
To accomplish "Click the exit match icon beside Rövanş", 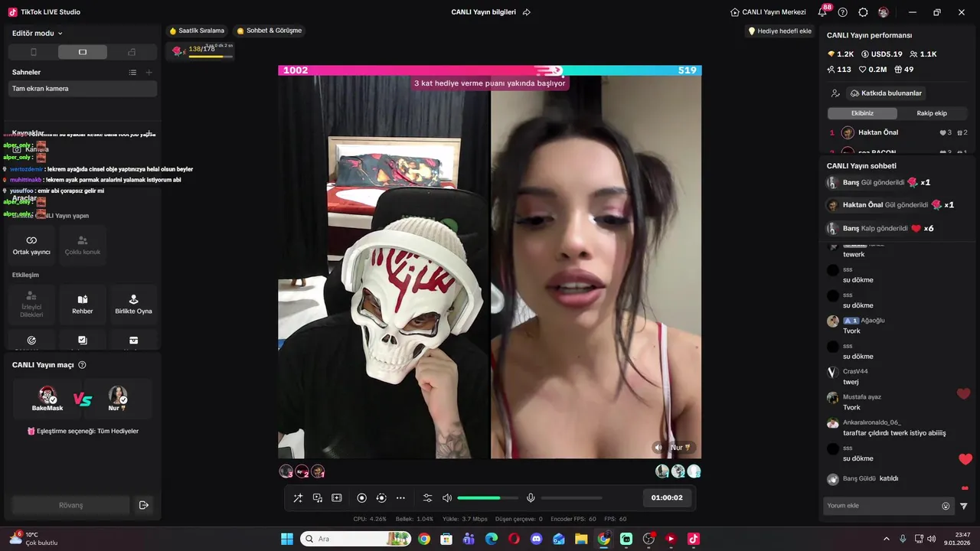I will coord(143,505).
